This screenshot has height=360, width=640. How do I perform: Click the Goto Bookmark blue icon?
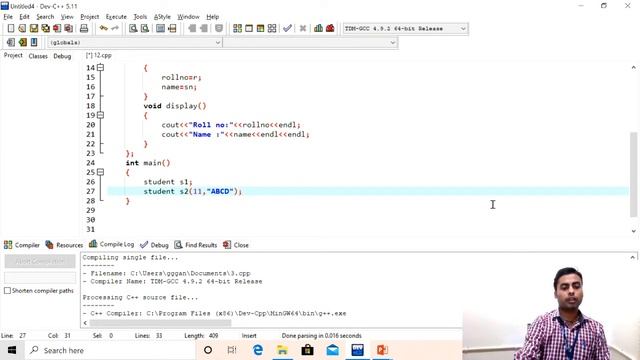coord(34,42)
